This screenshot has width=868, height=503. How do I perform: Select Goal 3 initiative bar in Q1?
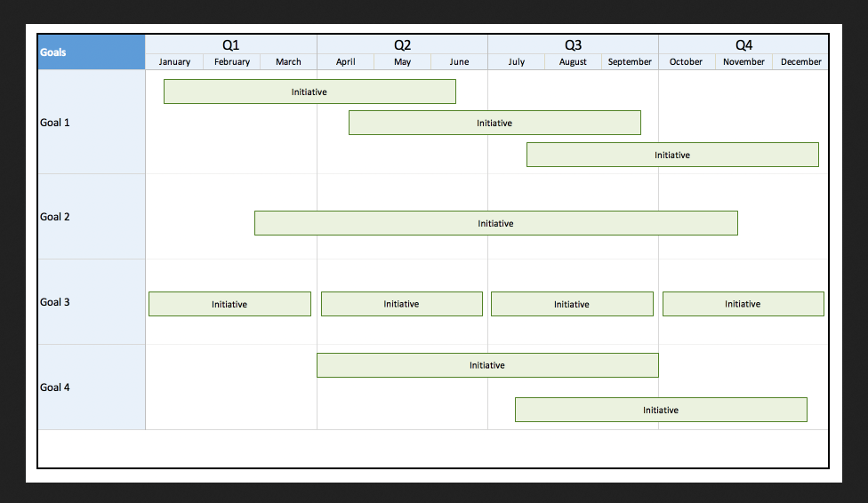pyautogui.click(x=229, y=304)
